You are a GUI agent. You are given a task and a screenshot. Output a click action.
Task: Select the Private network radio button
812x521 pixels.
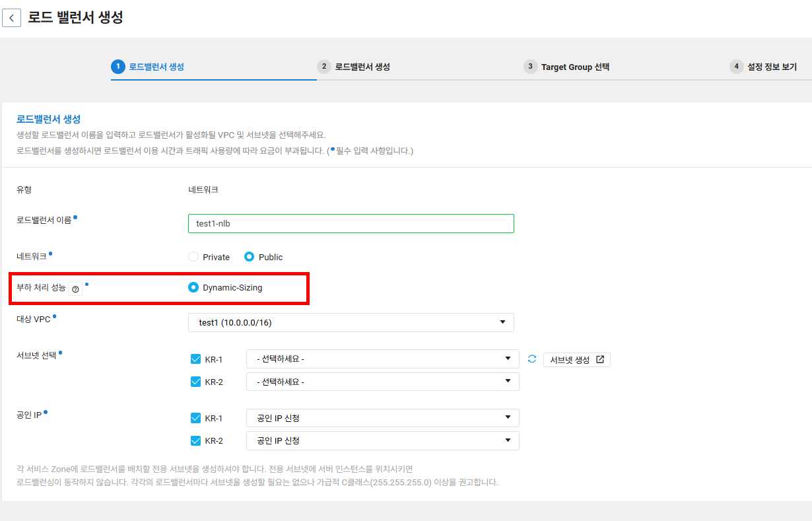(x=193, y=257)
